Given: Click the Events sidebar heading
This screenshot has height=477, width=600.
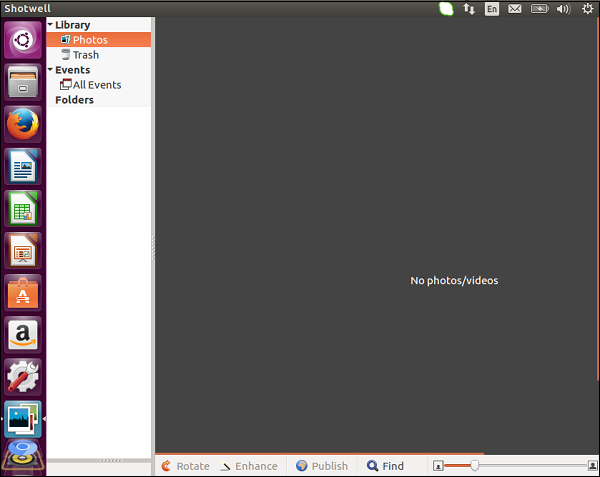Looking at the screenshot, I should pos(73,70).
